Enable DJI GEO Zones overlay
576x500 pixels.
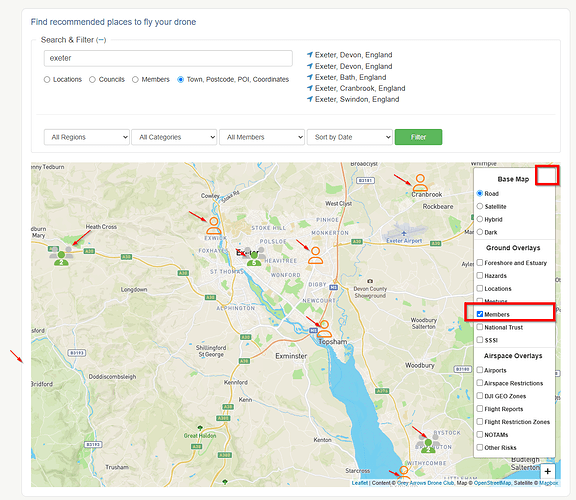[x=479, y=396]
